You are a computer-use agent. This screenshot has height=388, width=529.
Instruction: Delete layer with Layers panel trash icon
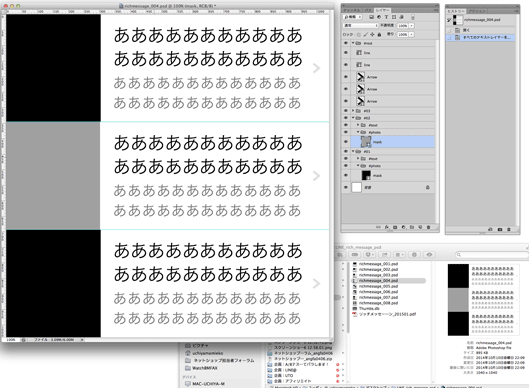click(x=428, y=227)
